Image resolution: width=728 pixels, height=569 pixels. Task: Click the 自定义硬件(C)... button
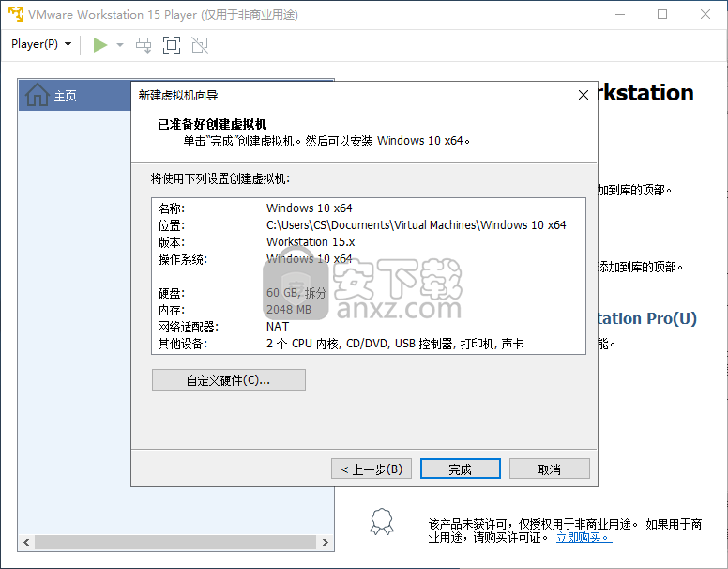tap(228, 379)
